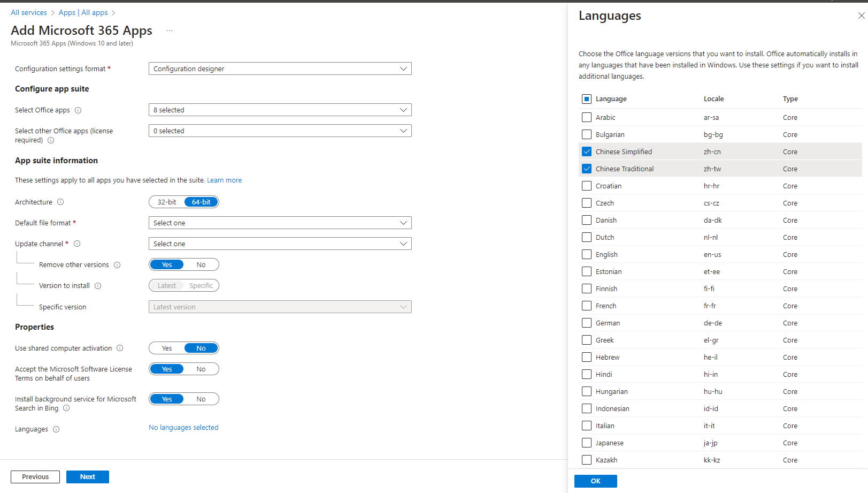The image size is (868, 493).
Task: Click info icon next to Languages label
Action: (56, 429)
